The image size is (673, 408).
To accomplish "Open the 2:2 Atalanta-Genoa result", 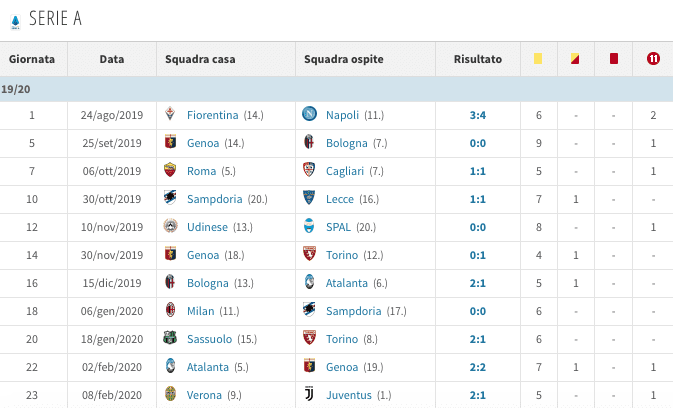I will pyautogui.click(x=477, y=366).
